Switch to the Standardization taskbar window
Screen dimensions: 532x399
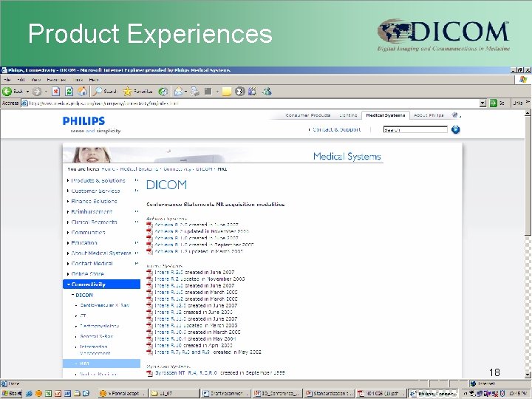(x=329, y=394)
